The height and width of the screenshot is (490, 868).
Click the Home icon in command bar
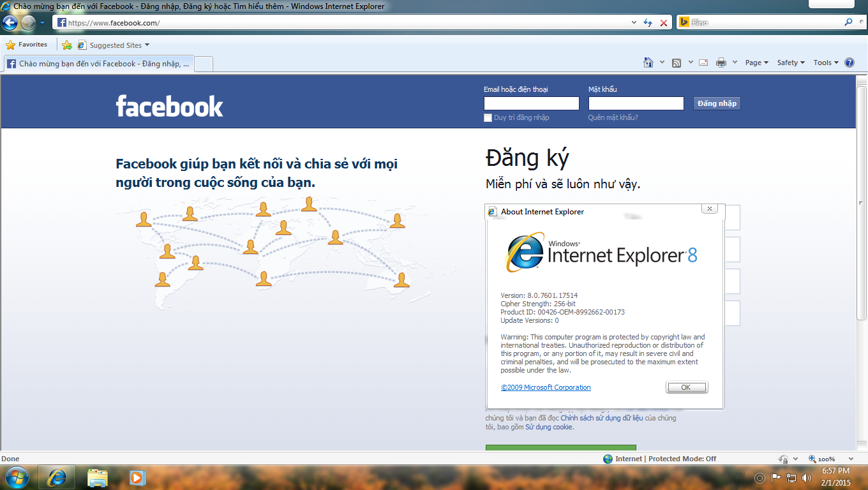click(648, 63)
